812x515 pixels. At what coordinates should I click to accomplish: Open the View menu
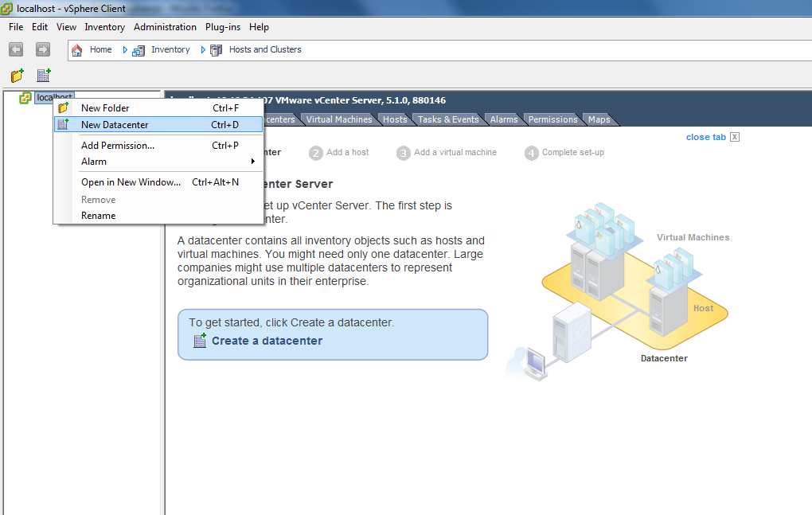tap(66, 27)
